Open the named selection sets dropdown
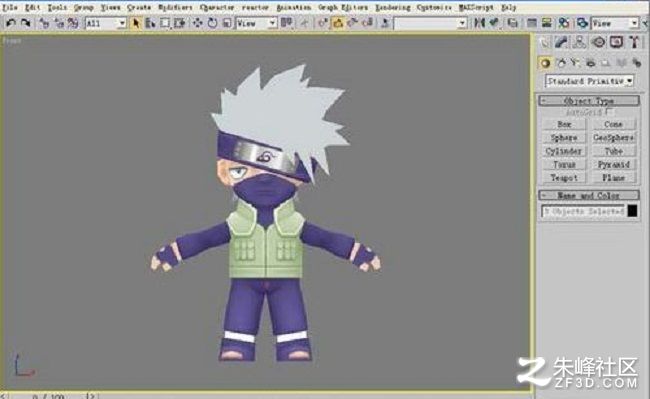This screenshot has width=650, height=399. 430,23
